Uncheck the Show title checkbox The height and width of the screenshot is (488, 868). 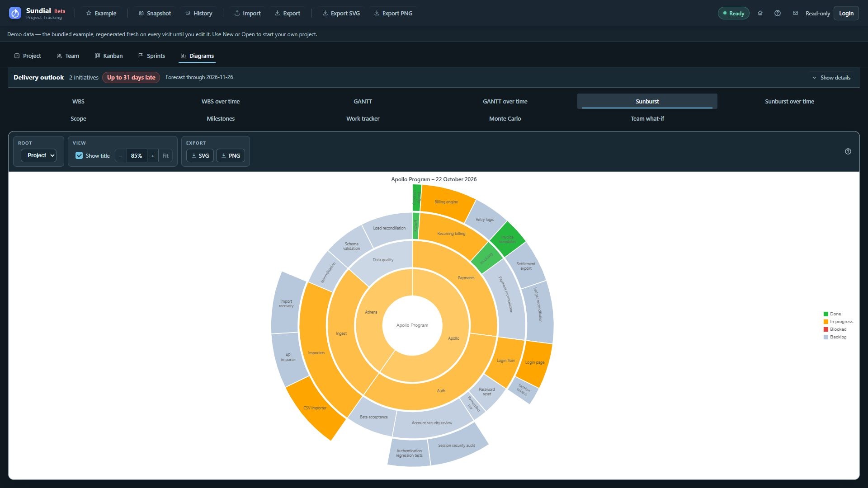[x=79, y=155]
